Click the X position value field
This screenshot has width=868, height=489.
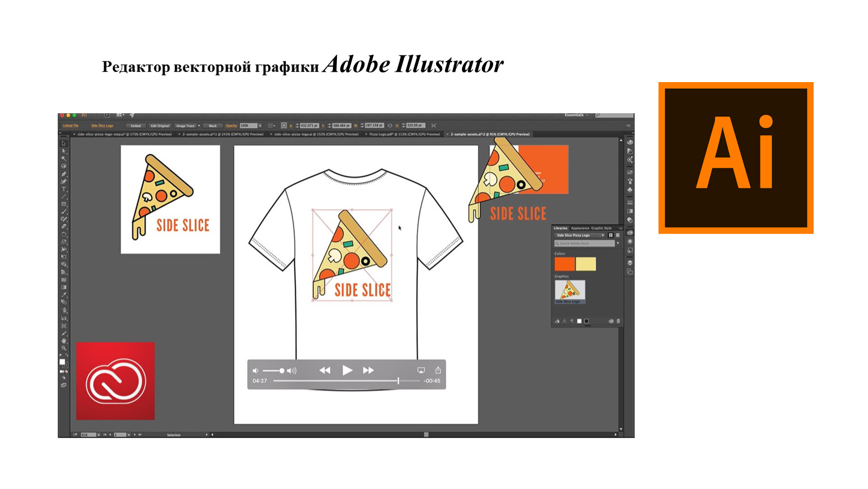(310, 126)
